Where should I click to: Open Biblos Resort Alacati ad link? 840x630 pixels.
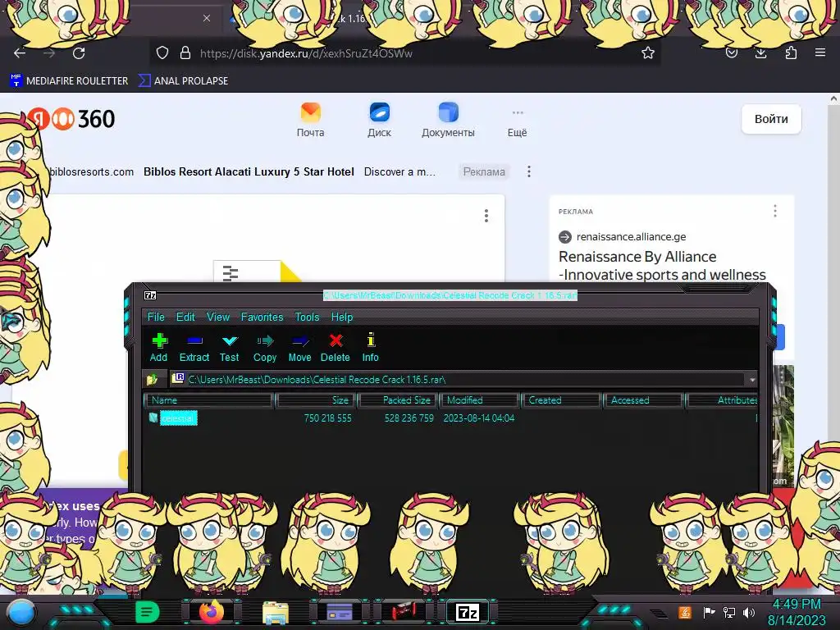pos(249,172)
